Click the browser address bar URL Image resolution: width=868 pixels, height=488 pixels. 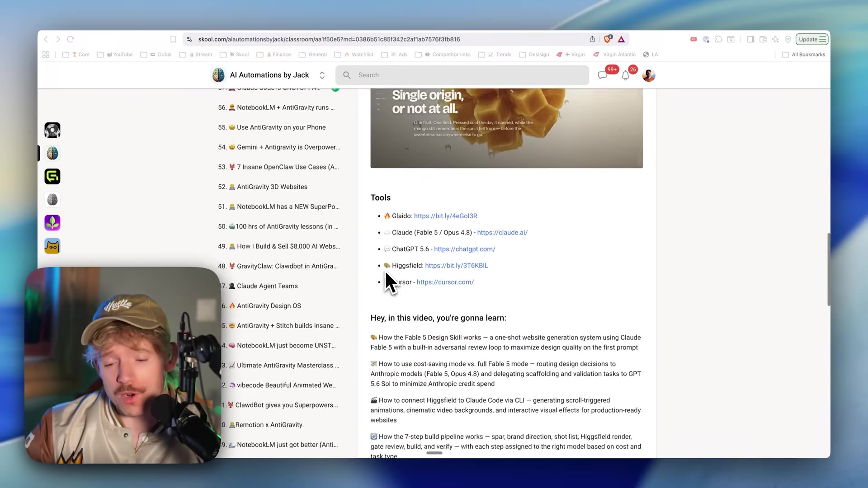[x=329, y=39]
